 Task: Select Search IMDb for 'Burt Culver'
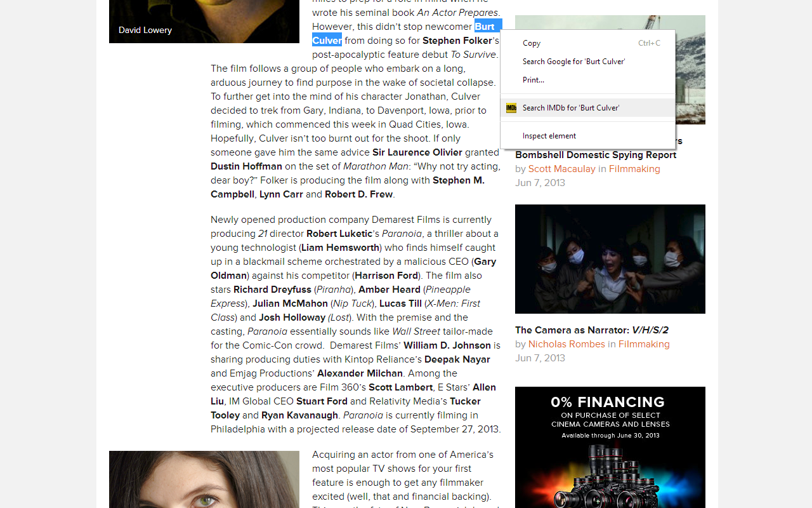[x=571, y=108]
